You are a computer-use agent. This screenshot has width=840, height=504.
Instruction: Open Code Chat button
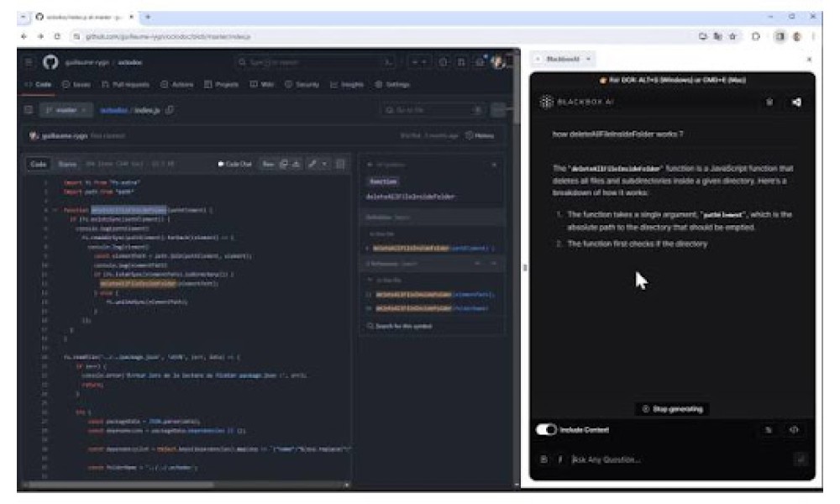(x=234, y=164)
